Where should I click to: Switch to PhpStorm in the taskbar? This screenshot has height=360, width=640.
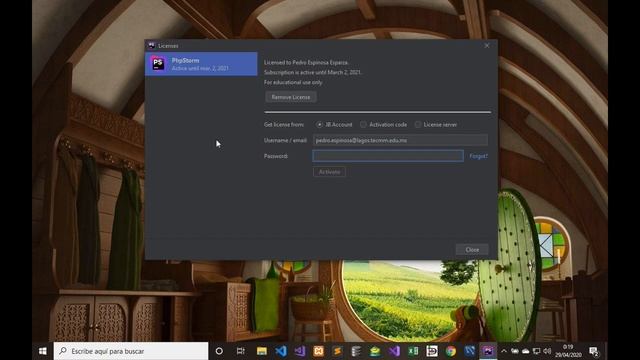click(488, 351)
